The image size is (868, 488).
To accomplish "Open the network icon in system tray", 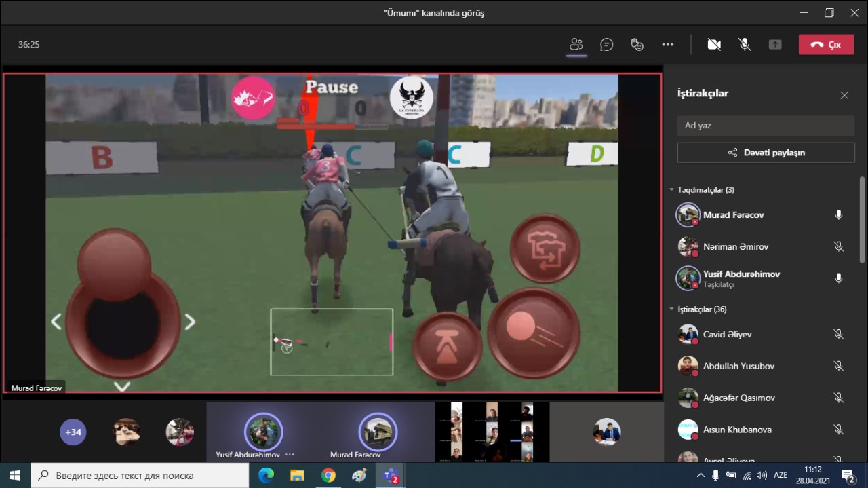I will (747, 475).
